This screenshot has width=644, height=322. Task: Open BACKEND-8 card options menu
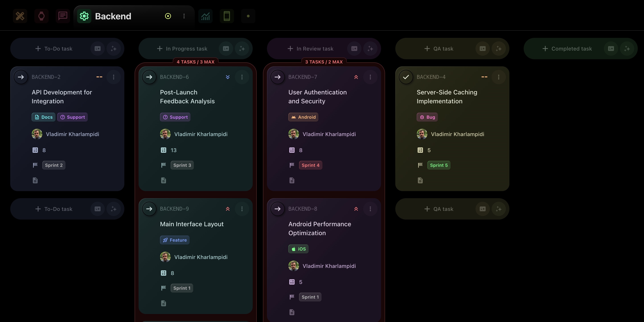pyautogui.click(x=370, y=209)
